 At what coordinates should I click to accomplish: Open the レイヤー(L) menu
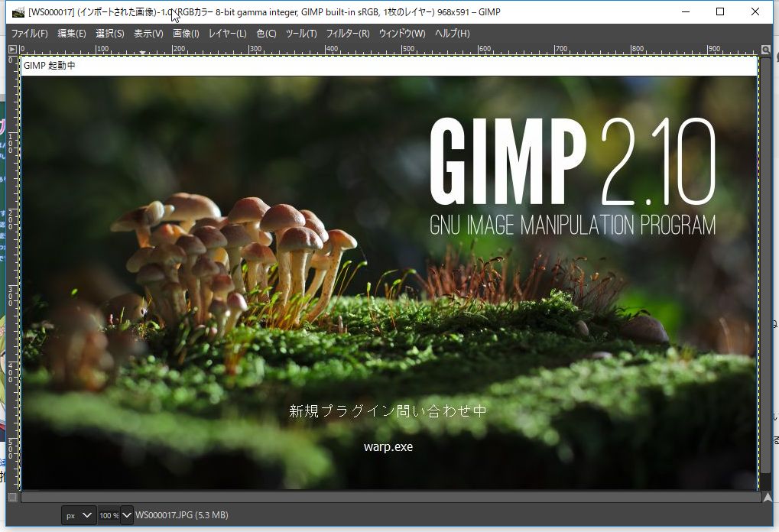click(x=228, y=34)
